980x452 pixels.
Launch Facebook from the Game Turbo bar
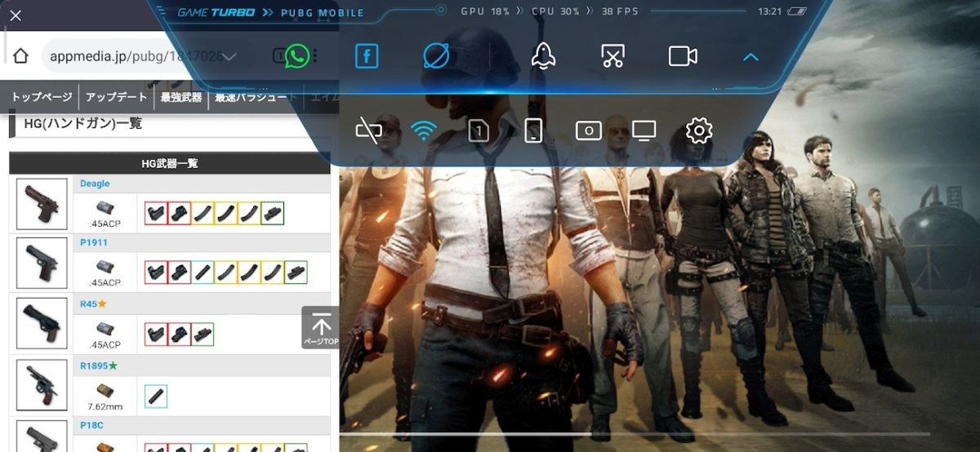(x=367, y=55)
